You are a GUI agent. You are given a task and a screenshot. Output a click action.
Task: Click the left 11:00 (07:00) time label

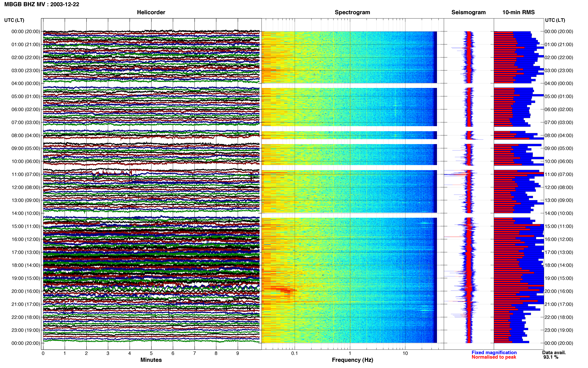pos(26,175)
